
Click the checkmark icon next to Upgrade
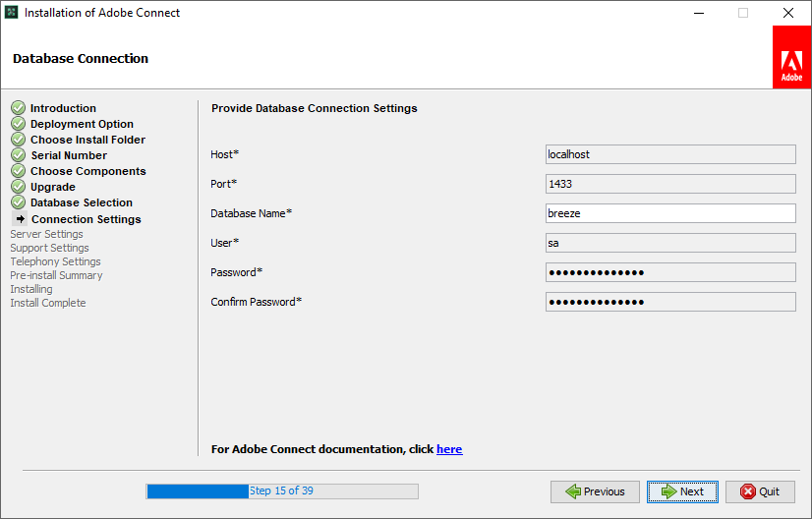18,187
